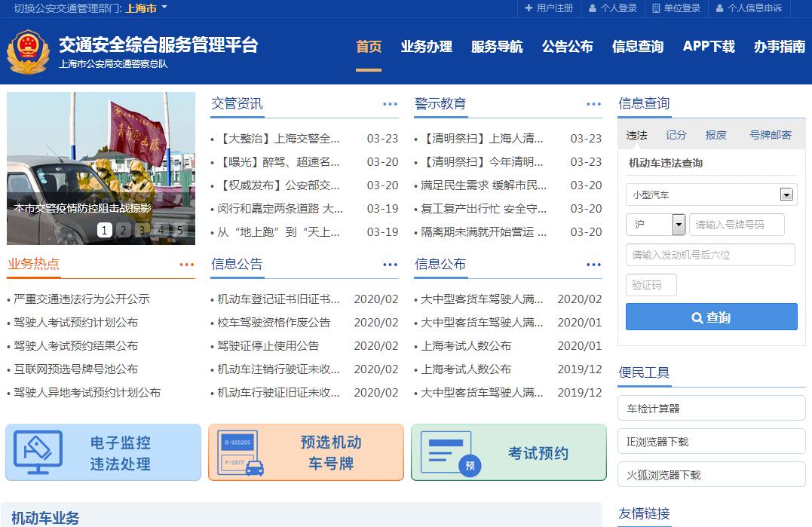The width and height of the screenshot is (812, 527).
Task: Open the 车检计算器 tool link
Action: (x=711, y=409)
